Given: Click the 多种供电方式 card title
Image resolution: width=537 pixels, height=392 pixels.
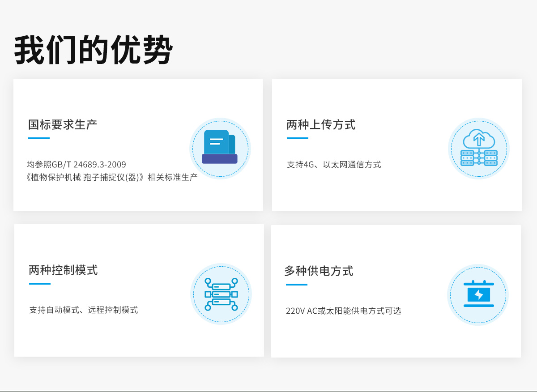Looking at the screenshot, I should point(320,271).
